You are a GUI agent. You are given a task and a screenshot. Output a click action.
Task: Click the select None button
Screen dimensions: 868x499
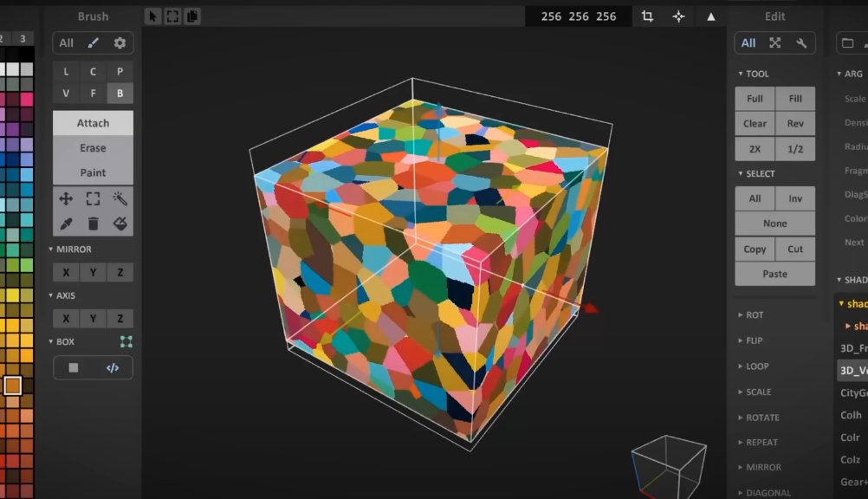point(775,224)
